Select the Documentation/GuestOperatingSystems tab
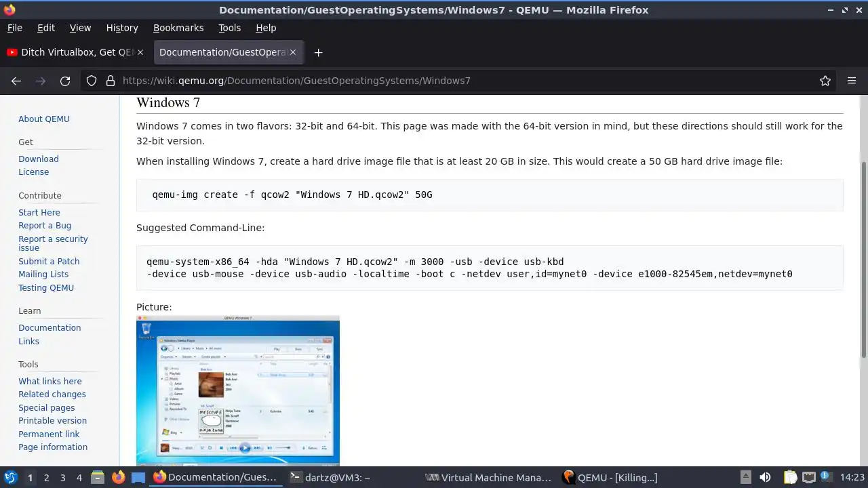This screenshot has height=488, width=868. [x=228, y=52]
